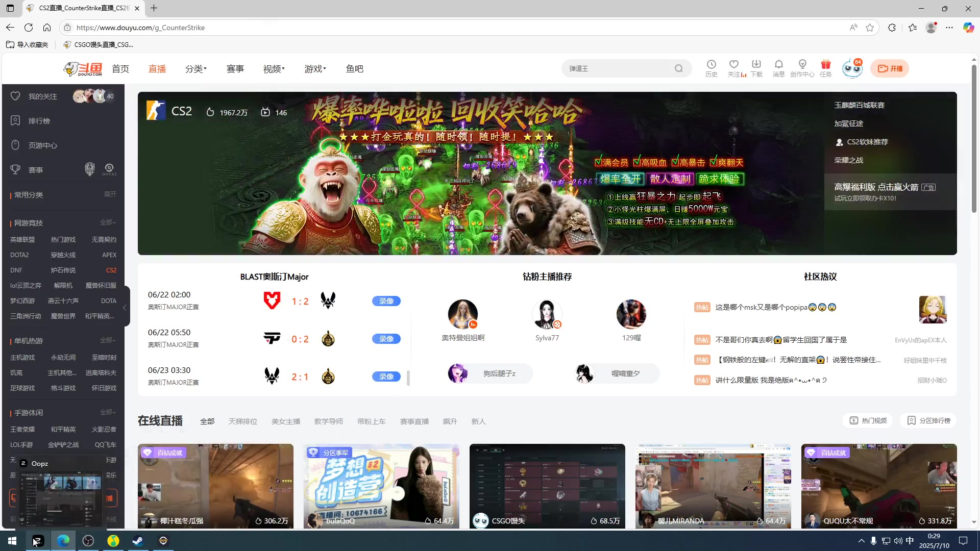Open the user avatar with 64 badge
This screenshot has height=551, width=980.
coord(852,68)
